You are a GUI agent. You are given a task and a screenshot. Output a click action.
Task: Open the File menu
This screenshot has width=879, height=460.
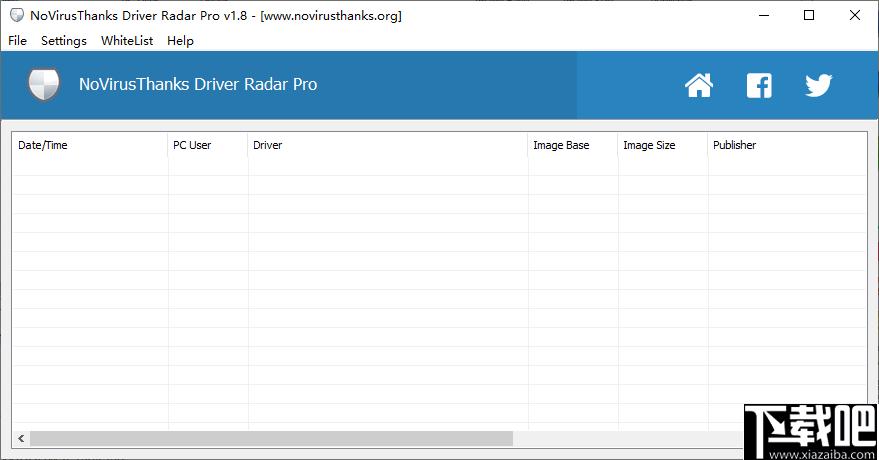point(17,40)
